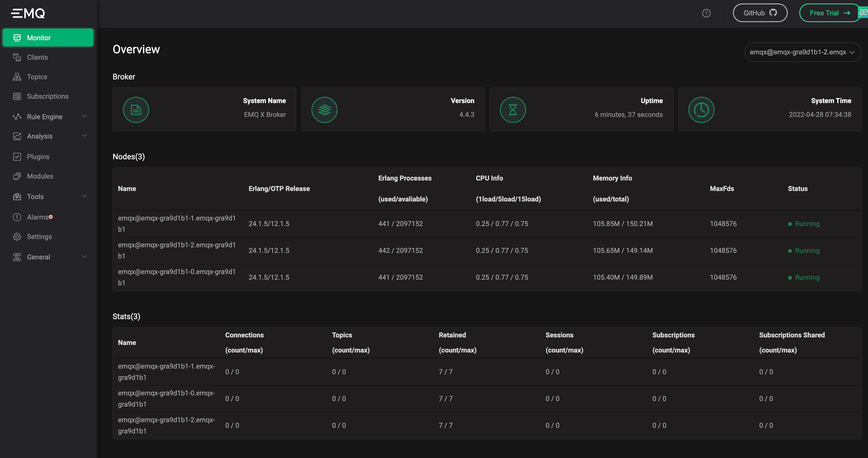Click the EMQ logo
This screenshot has height=458, width=868.
[x=28, y=13]
